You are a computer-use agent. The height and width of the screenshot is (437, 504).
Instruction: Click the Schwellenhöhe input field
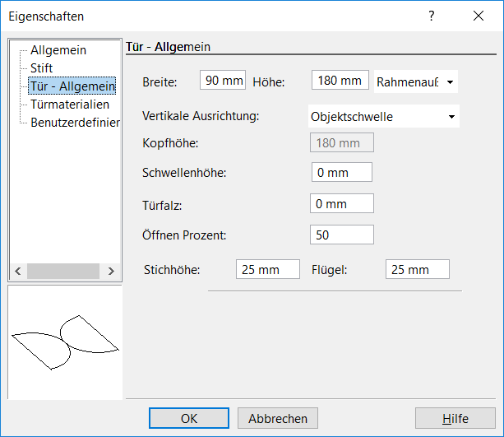(342, 172)
